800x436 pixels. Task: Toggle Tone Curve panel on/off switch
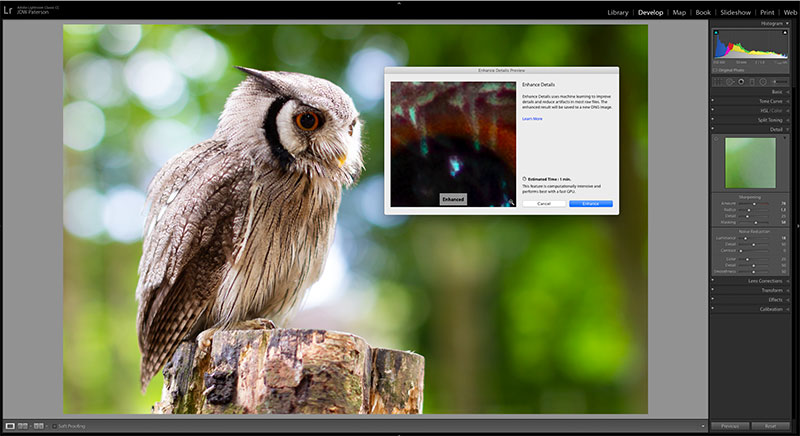(713, 100)
